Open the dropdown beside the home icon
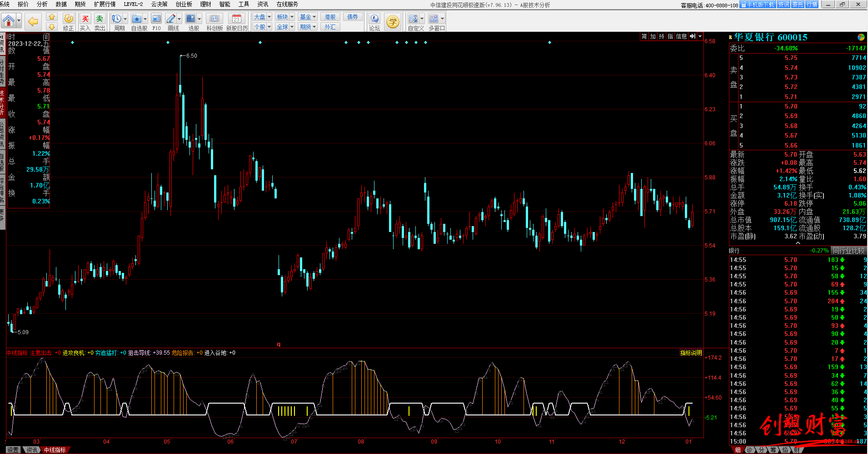Screen dimensions: 868x454 tap(19, 20)
